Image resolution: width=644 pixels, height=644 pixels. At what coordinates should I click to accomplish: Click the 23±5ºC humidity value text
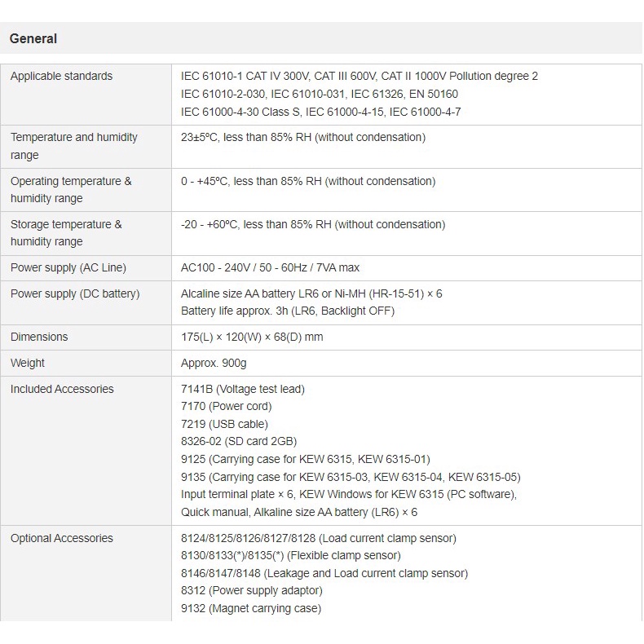(x=303, y=137)
